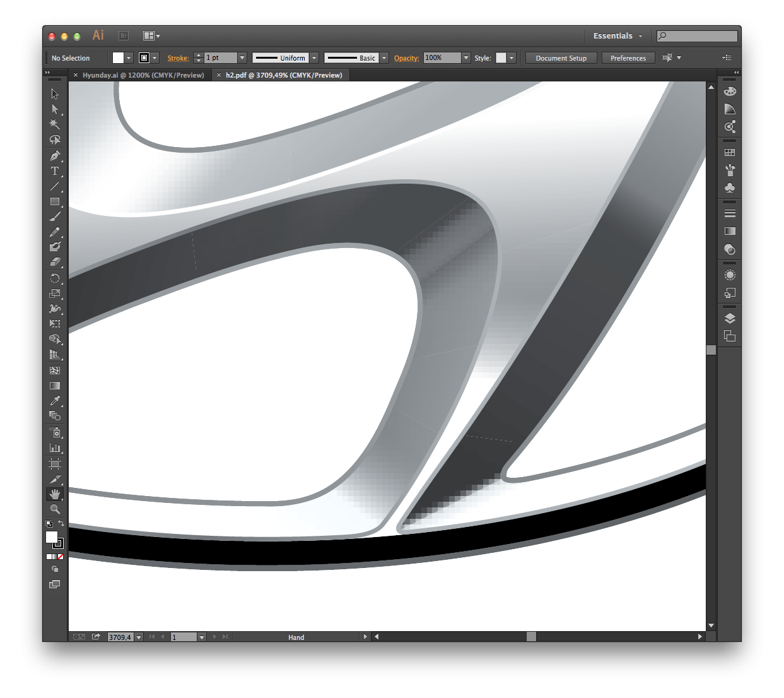Screen dimensions: 784x698
Task: Open the Transparency panel
Action: click(730, 249)
